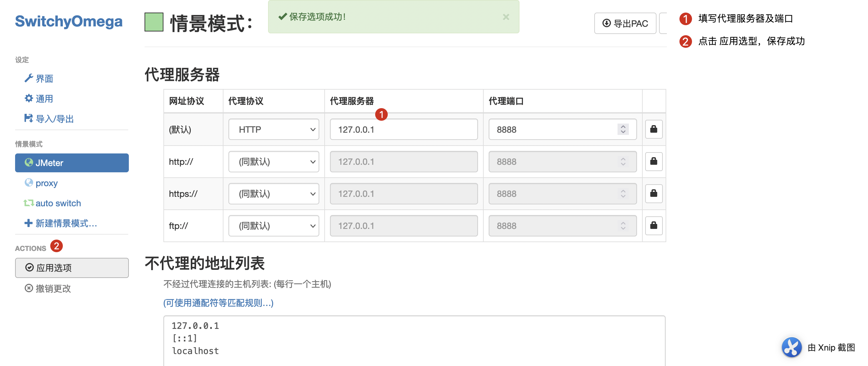Click the lock icon in the http:// row
The image size is (868, 366).
pos(653,161)
